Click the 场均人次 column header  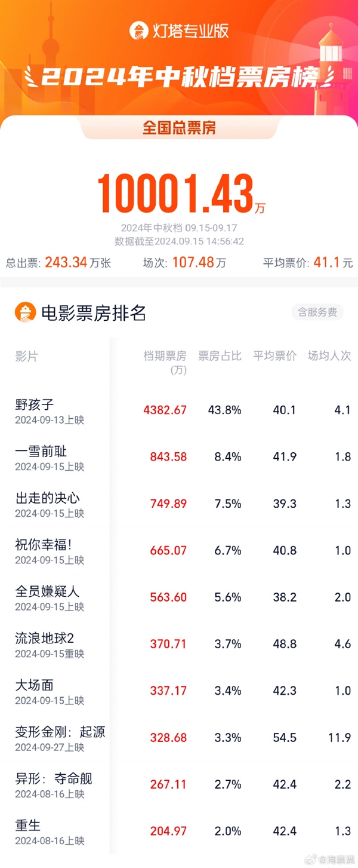pyautogui.click(x=329, y=356)
